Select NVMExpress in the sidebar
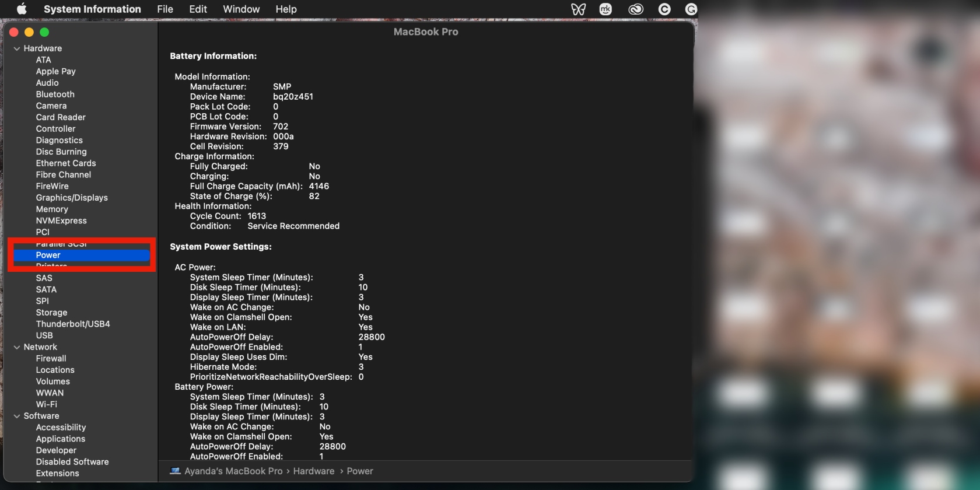Image resolution: width=980 pixels, height=490 pixels. coord(61,220)
